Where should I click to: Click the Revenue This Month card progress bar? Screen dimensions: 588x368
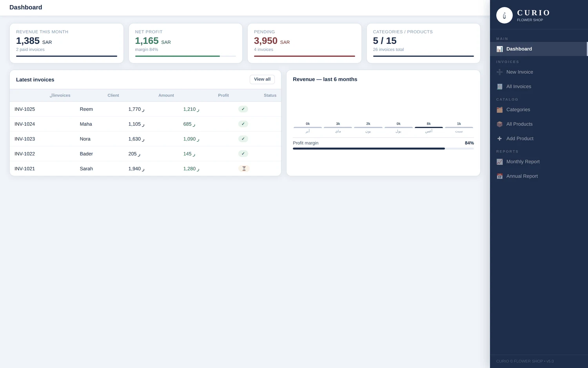pos(67,56)
